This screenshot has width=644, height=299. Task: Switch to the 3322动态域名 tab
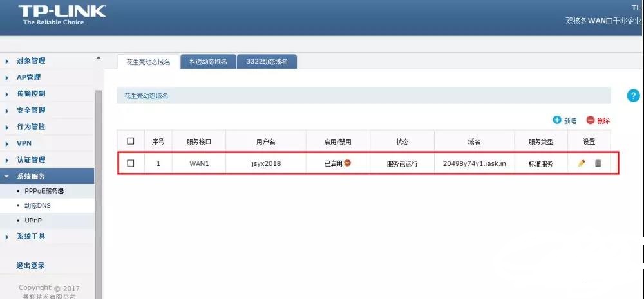(x=267, y=62)
